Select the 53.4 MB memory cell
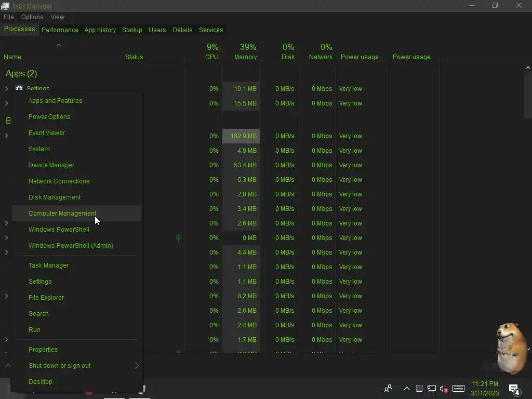The image size is (532, 399). coord(241,165)
